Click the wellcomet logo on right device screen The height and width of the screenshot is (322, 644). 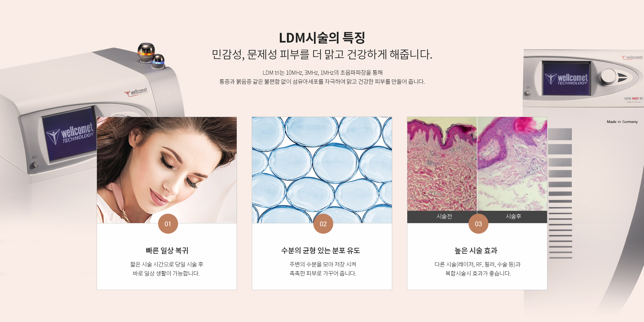(x=566, y=79)
